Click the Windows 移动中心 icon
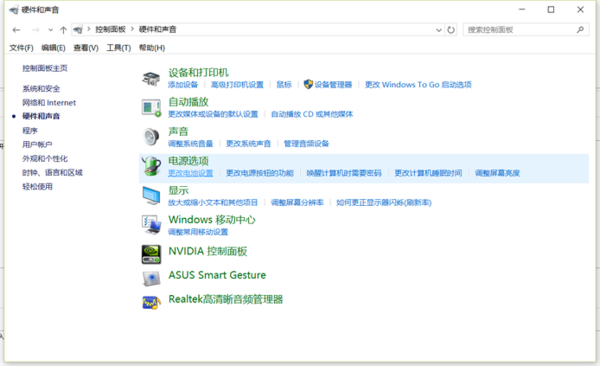The width and height of the screenshot is (600, 366). [151, 225]
